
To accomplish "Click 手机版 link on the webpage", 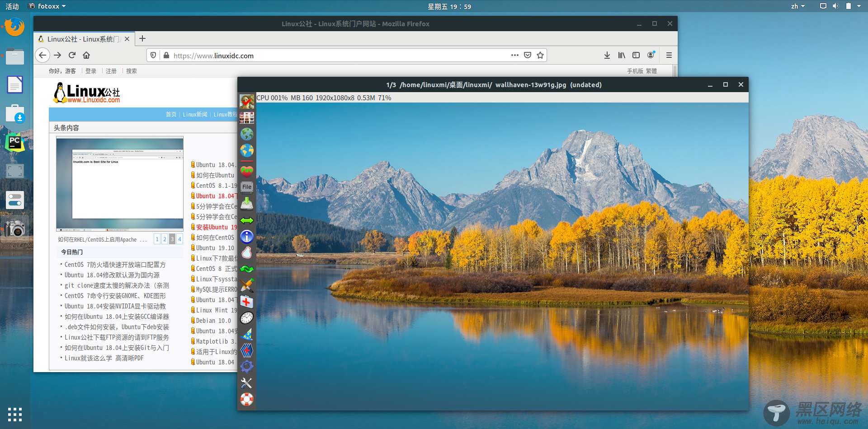I will tap(635, 71).
